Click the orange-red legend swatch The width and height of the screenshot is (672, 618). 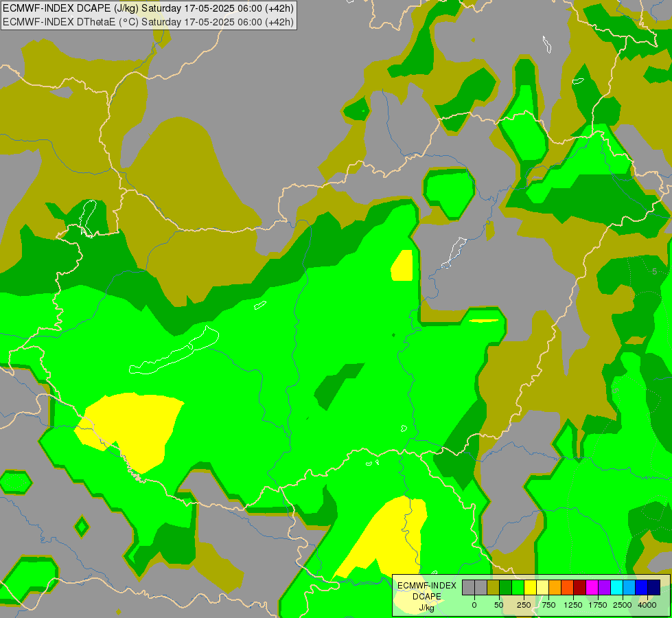[568, 587]
